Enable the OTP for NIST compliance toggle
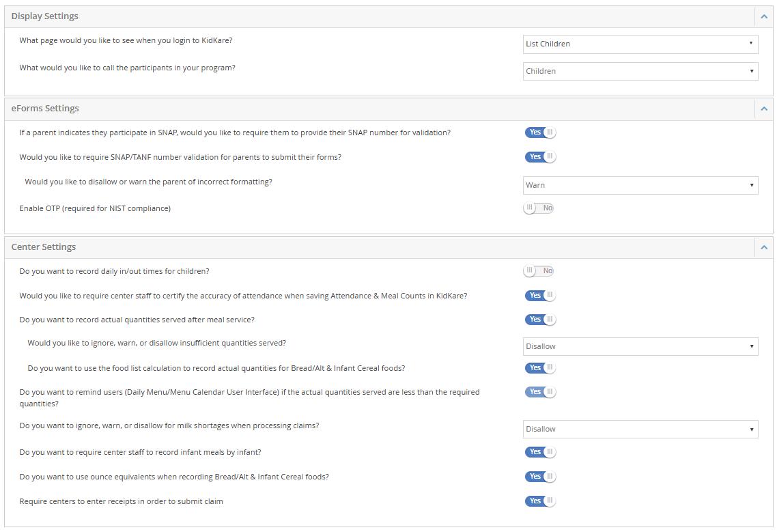 coord(539,208)
